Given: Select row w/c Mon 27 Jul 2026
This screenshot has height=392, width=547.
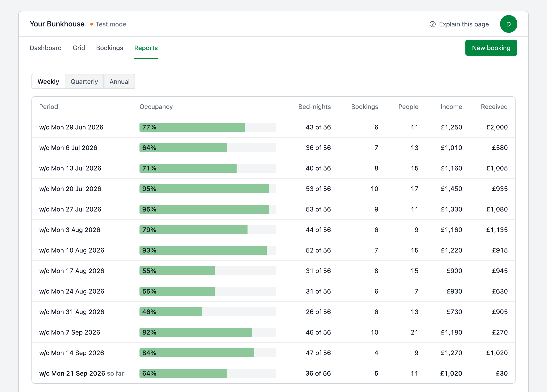Looking at the screenshot, I should (x=273, y=209).
